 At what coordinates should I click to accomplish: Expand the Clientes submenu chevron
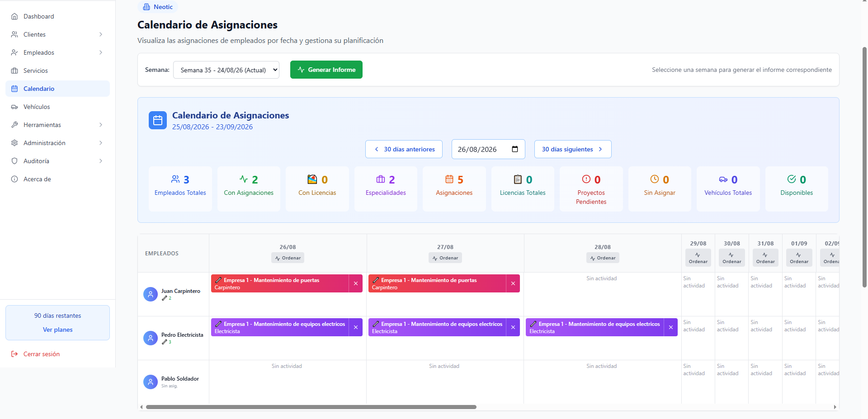click(101, 34)
